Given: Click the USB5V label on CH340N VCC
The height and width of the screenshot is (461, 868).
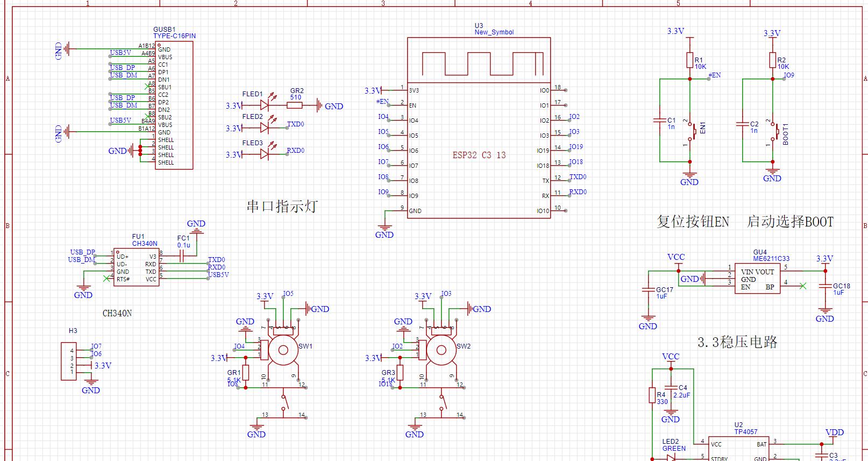Looking at the screenshot, I should (x=218, y=275).
